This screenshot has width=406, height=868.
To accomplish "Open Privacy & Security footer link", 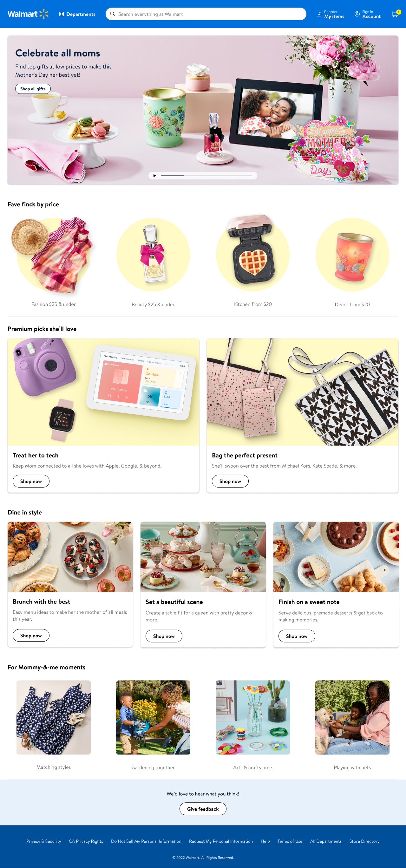I will pyautogui.click(x=44, y=841).
